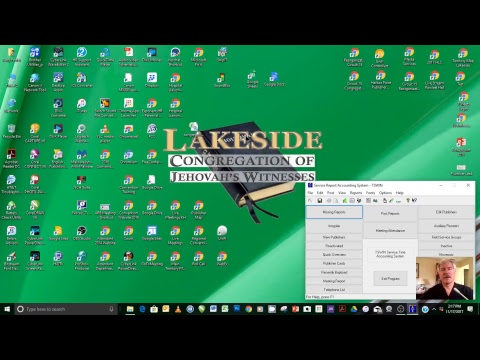
Task: Open Google Chrome from the taskbar
Action: (x=248, y=309)
